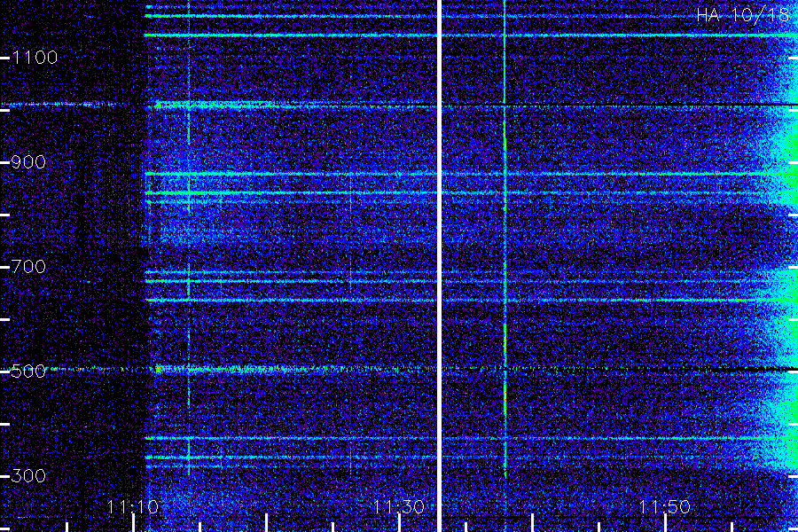The width and height of the screenshot is (798, 532).
Task: Click the HA 10/18 corner label
Action: point(743,15)
